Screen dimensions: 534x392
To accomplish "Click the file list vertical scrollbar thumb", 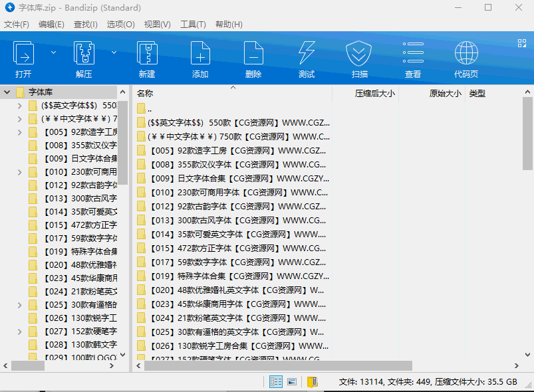I will pyautogui.click(x=527, y=134).
